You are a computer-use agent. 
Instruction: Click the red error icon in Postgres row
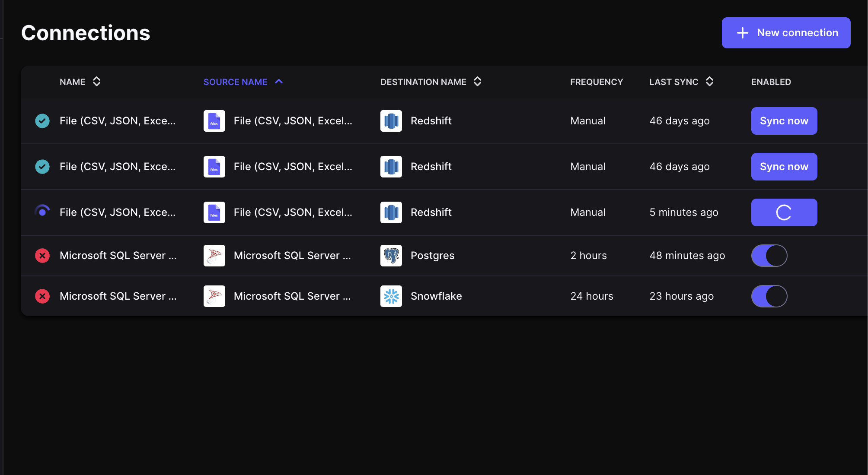(x=42, y=256)
